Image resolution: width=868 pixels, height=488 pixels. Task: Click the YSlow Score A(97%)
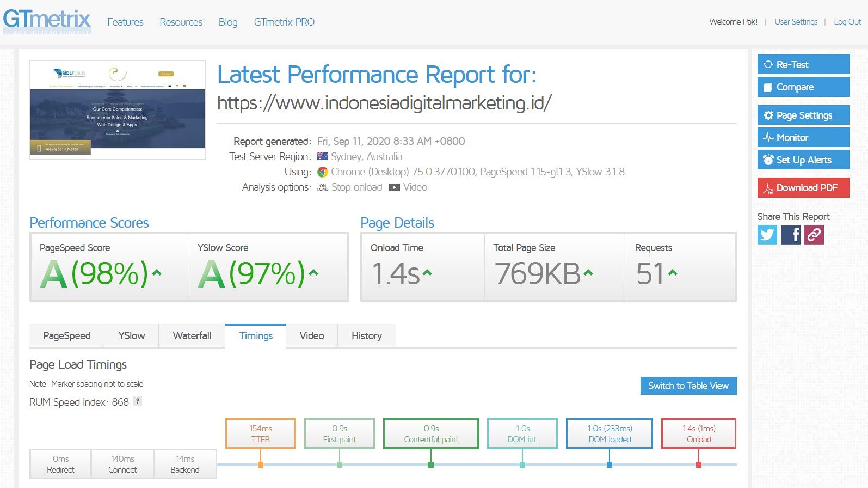tap(251, 273)
